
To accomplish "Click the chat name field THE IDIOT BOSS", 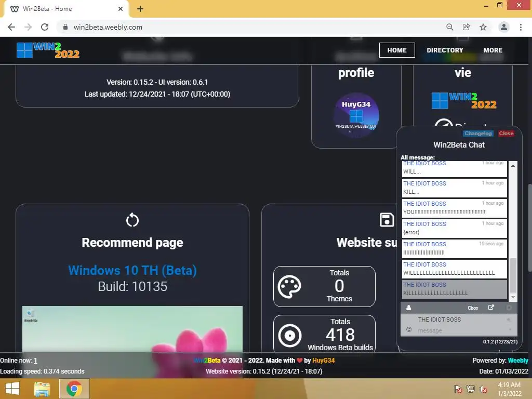I will tap(459, 320).
